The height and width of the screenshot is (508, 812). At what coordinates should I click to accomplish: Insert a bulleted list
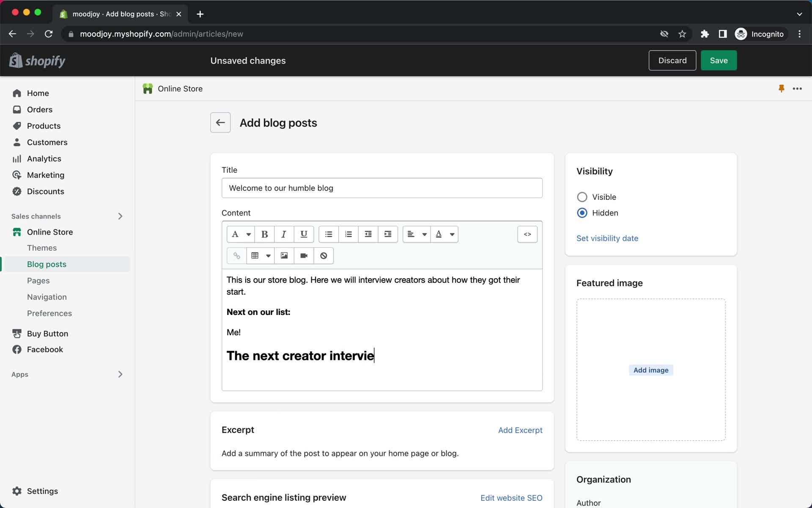(329, 234)
